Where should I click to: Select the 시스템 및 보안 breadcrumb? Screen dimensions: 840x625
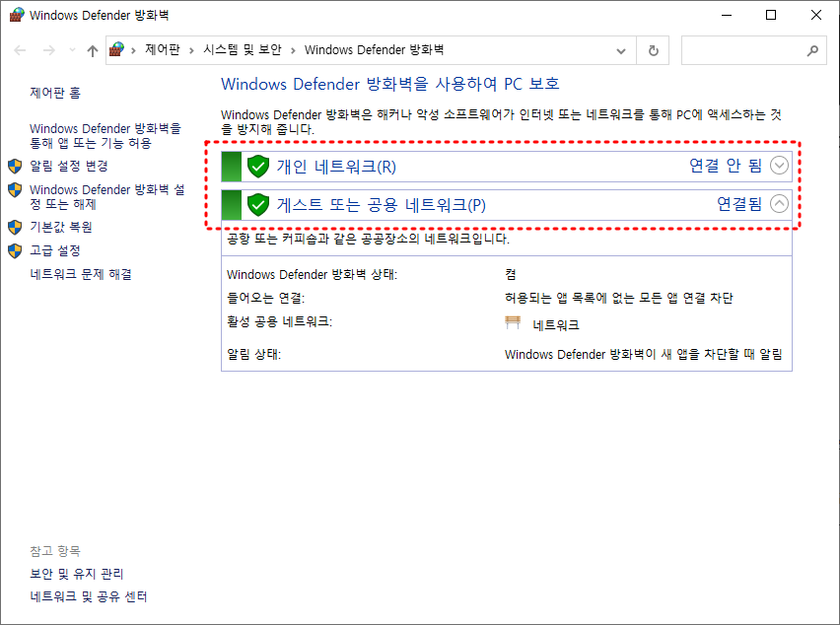click(243, 50)
